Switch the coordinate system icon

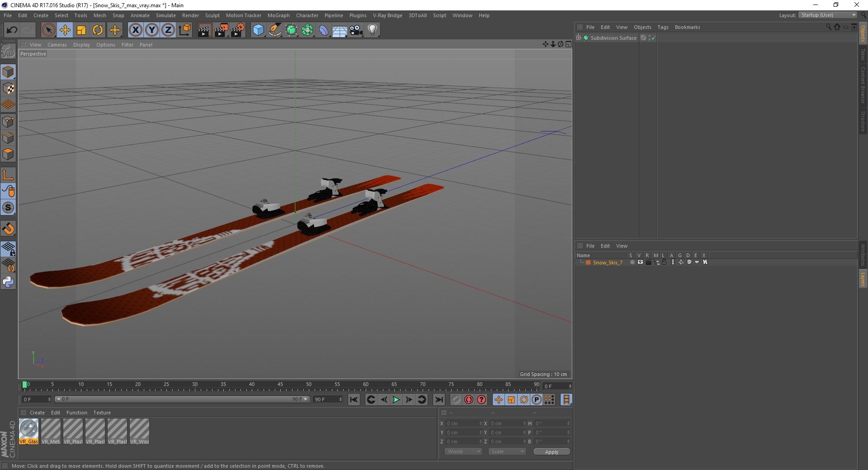[x=185, y=30]
